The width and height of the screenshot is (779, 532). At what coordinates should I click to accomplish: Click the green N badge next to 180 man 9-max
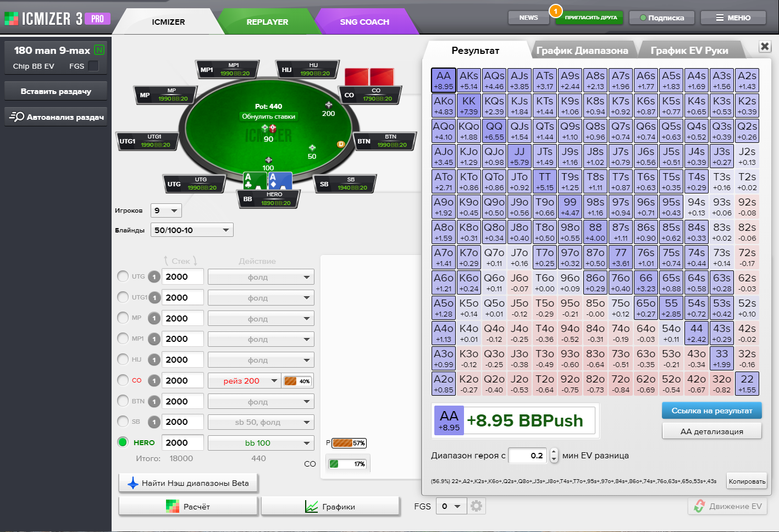pyautogui.click(x=99, y=50)
